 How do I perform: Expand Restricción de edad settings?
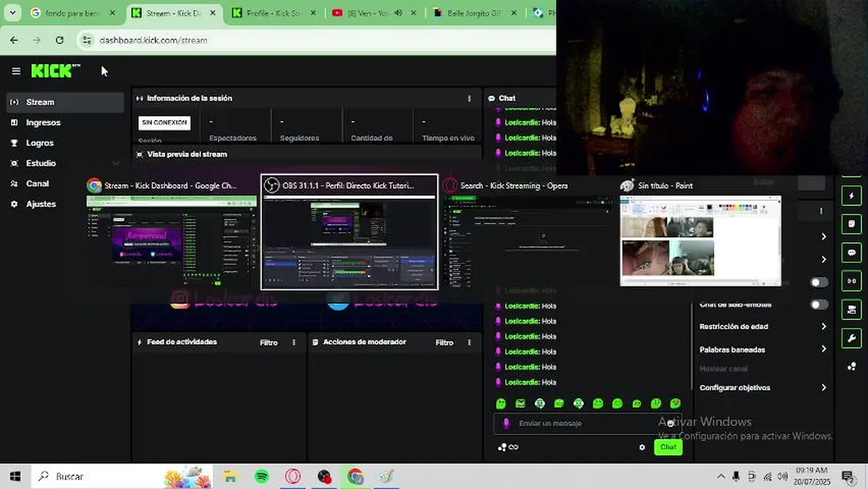tap(763, 327)
